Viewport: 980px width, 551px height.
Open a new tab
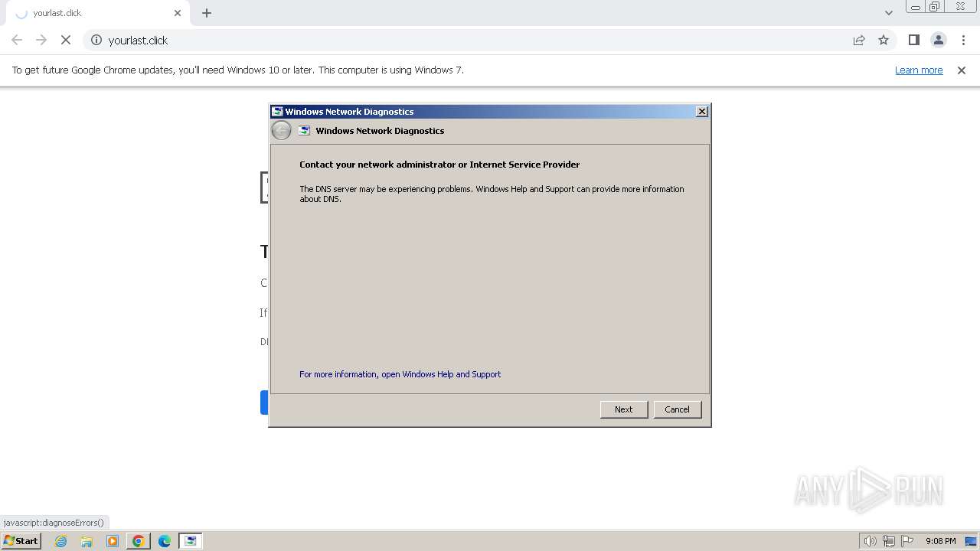click(x=207, y=13)
